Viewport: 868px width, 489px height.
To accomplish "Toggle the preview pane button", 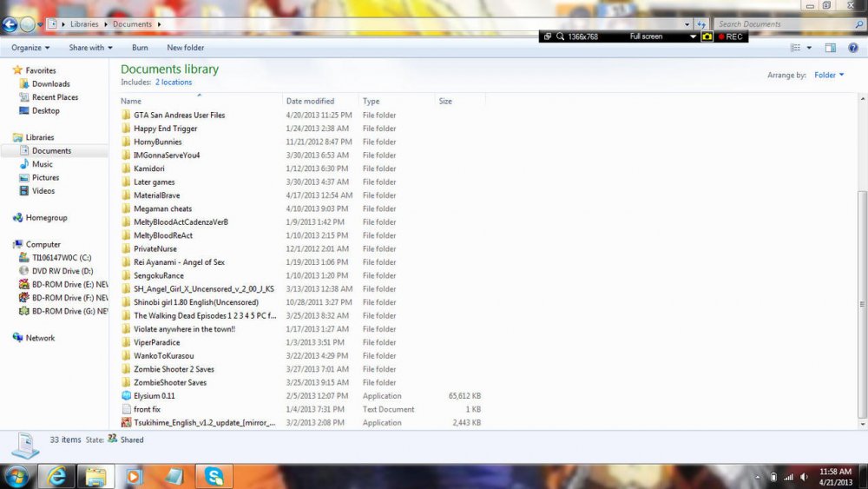I will [830, 48].
